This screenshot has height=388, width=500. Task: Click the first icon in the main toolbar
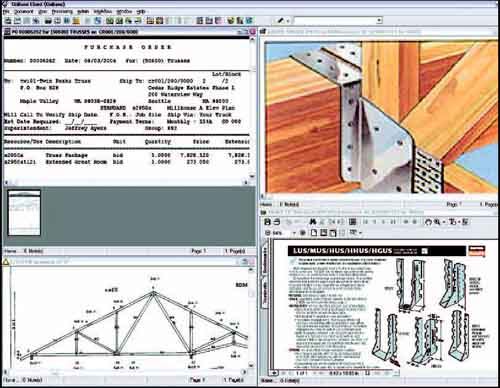(x=8, y=21)
